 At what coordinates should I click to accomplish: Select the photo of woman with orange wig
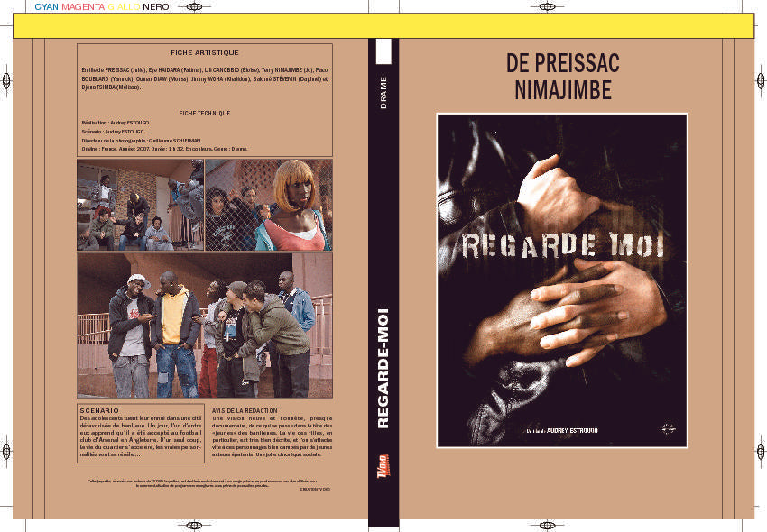(269, 205)
